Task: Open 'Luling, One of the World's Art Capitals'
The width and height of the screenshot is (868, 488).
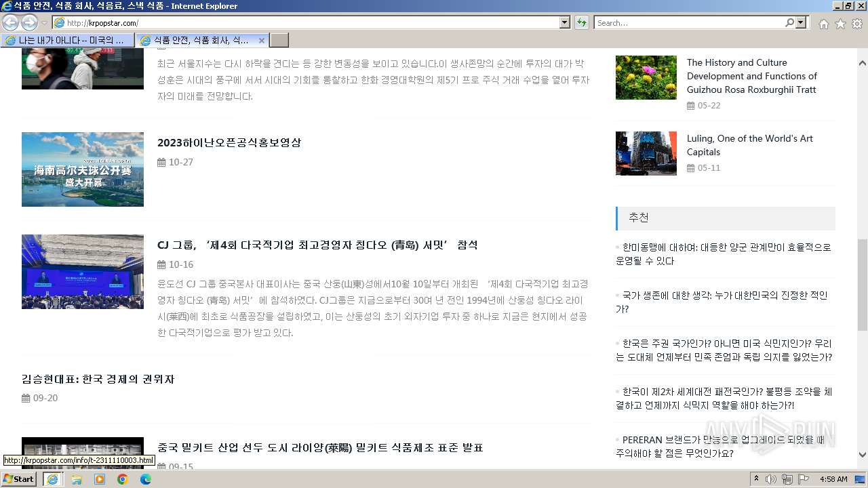Action: click(750, 145)
